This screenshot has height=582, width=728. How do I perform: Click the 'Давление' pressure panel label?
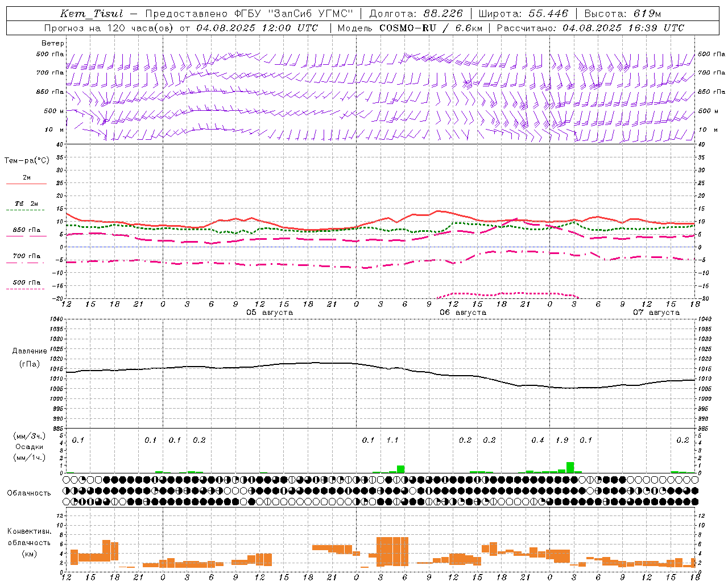pyautogui.click(x=30, y=351)
